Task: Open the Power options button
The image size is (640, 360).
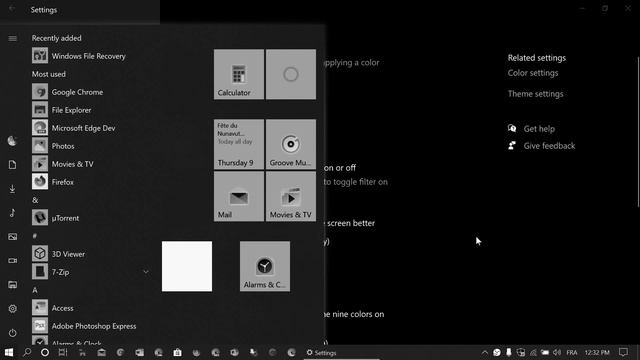Action: click(x=12, y=333)
